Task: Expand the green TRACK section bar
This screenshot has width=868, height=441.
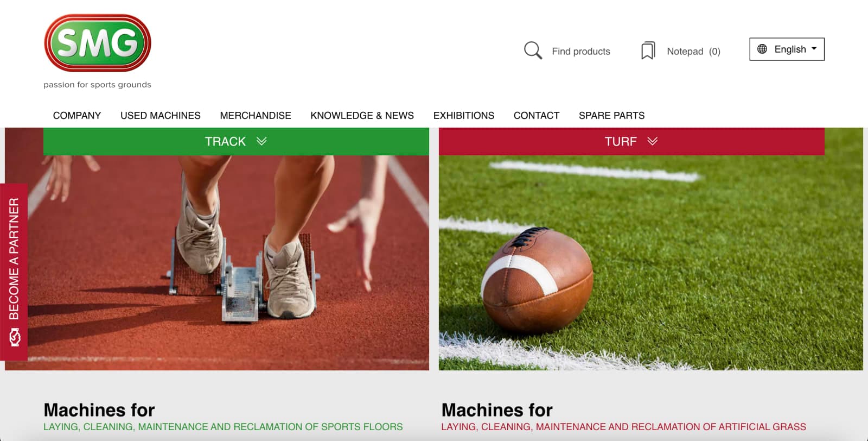Action: click(x=236, y=141)
